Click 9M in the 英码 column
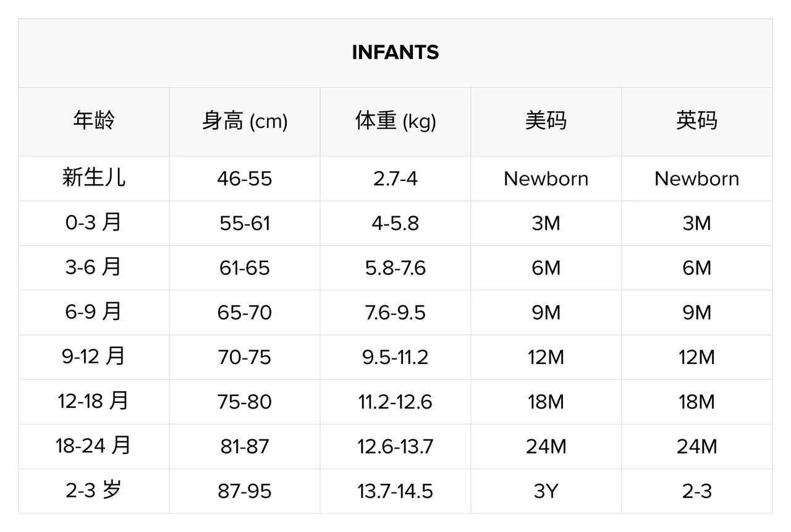 pos(697,313)
